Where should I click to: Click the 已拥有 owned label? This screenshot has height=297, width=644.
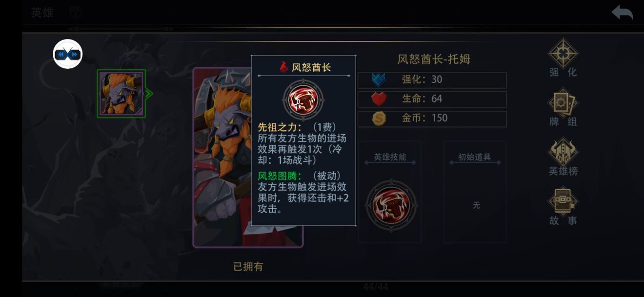(248, 266)
